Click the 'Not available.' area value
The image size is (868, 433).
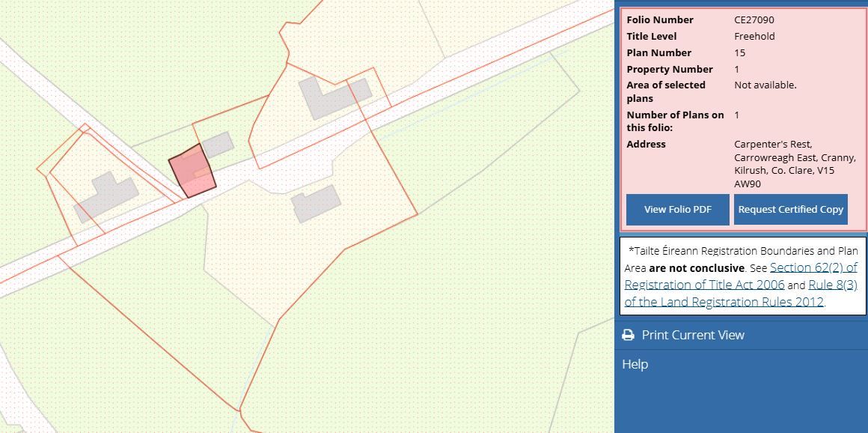pyautogui.click(x=765, y=85)
